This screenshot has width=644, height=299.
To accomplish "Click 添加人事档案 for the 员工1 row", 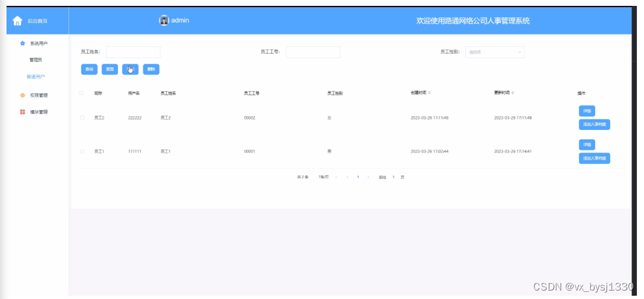I will pyautogui.click(x=594, y=159).
